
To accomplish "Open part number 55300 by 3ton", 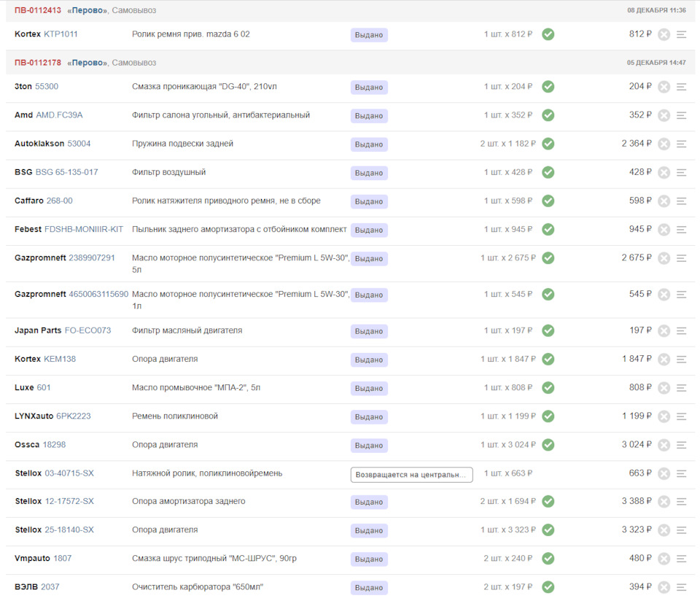I will pos(47,86).
